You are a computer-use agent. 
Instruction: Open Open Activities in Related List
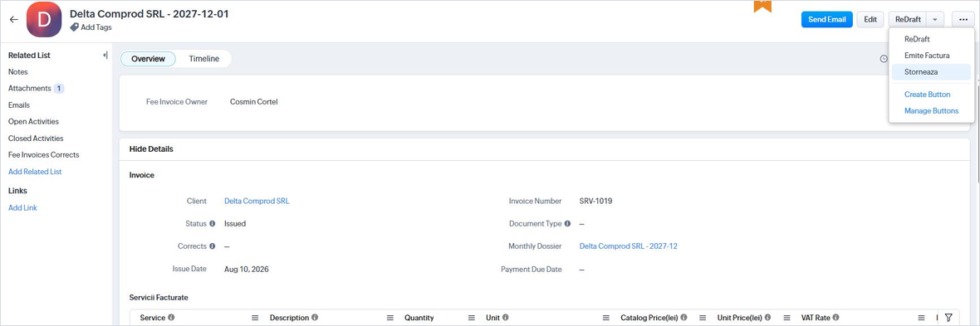coord(33,122)
